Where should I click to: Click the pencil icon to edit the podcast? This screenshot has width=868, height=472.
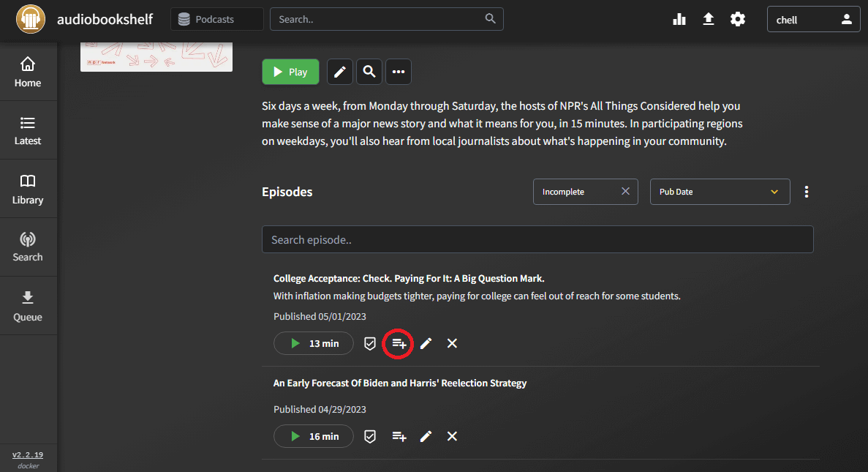[x=339, y=71]
